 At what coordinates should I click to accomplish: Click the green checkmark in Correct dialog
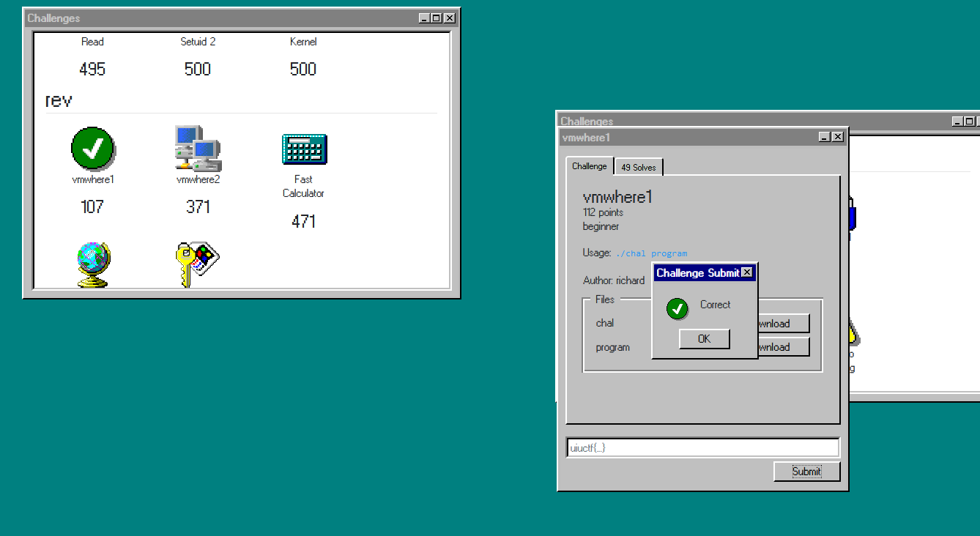(678, 309)
